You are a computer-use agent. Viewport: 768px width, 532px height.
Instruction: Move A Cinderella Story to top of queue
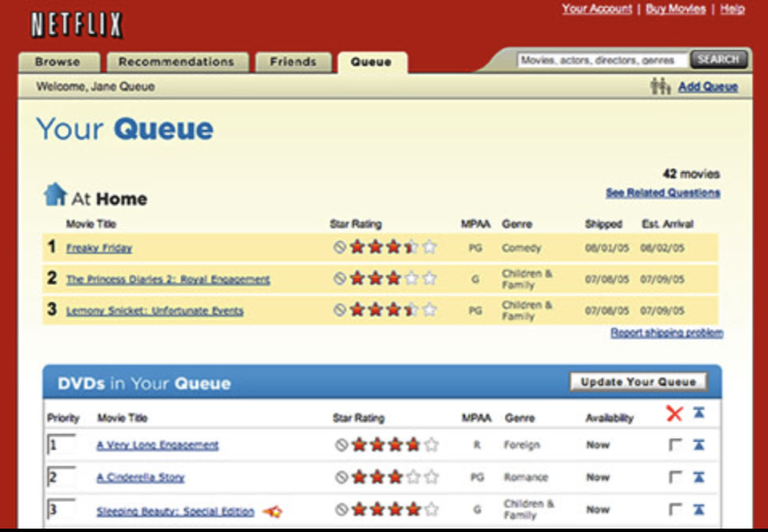click(699, 477)
